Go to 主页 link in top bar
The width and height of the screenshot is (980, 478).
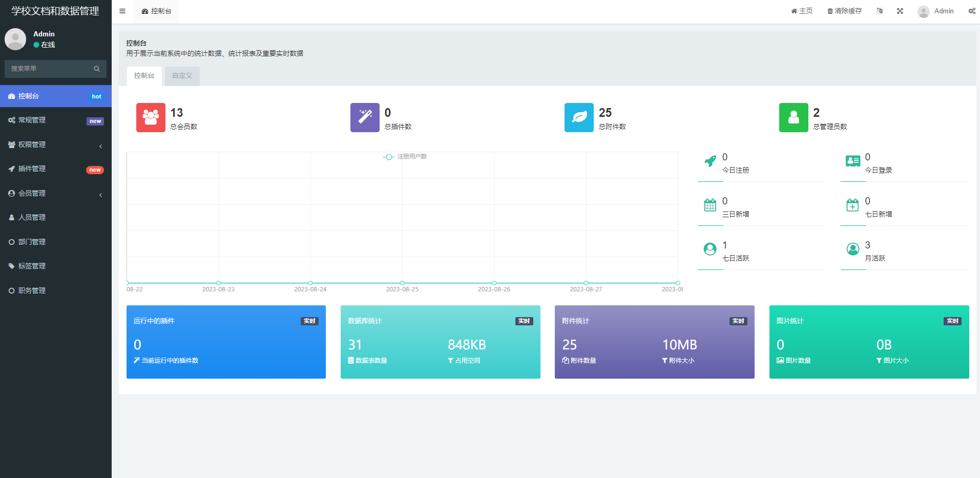pos(802,11)
